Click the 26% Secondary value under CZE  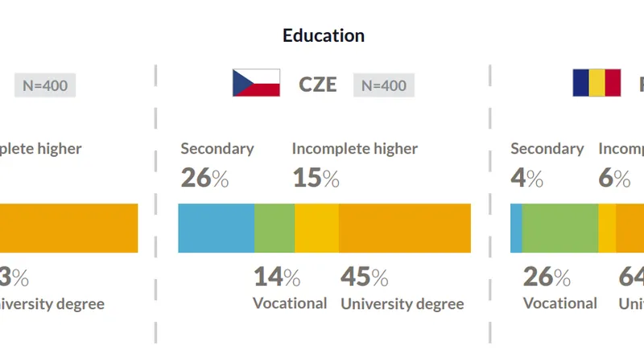coord(204,178)
